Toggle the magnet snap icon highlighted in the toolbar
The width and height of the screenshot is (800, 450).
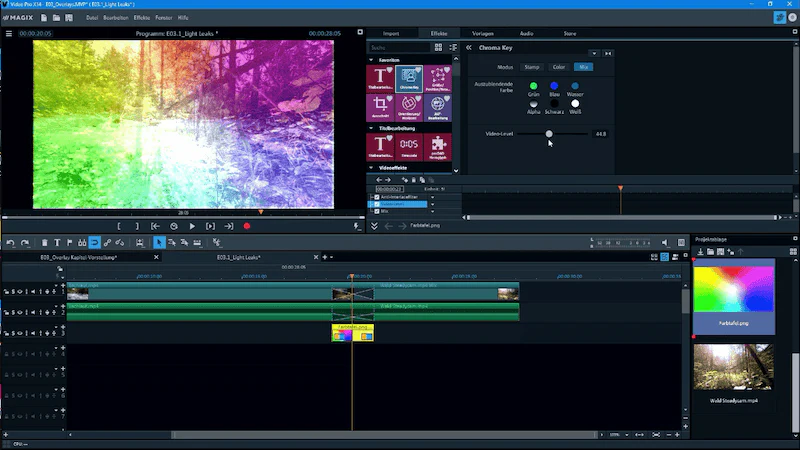pos(94,243)
